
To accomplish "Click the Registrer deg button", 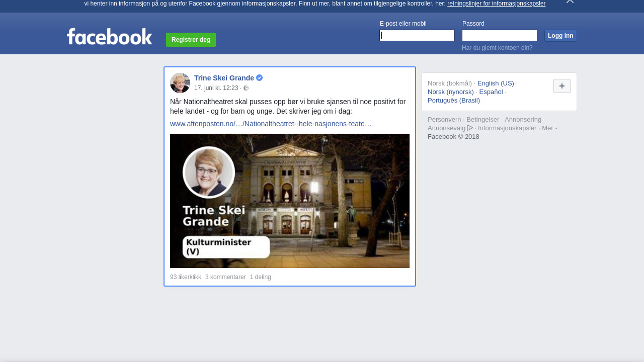I will pyautogui.click(x=191, y=40).
